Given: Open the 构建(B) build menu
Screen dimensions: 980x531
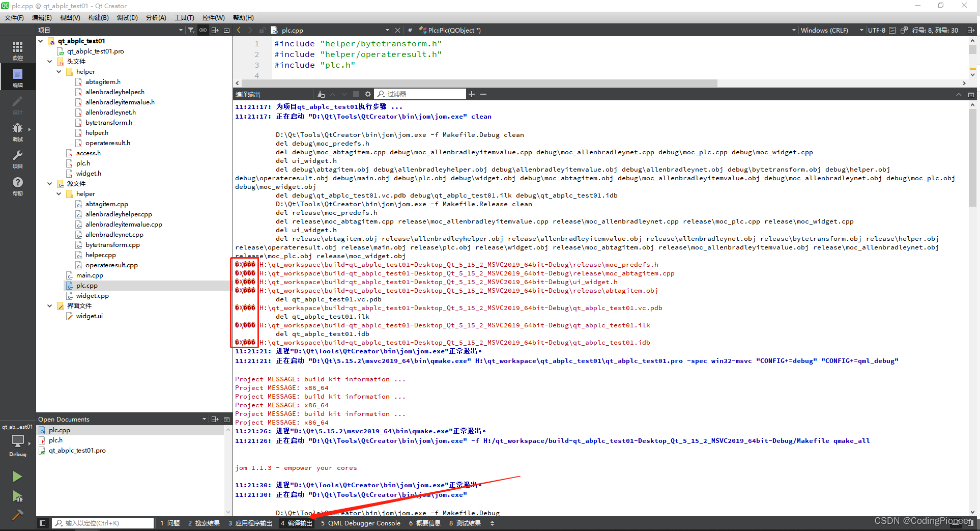Looking at the screenshot, I should 99,18.
